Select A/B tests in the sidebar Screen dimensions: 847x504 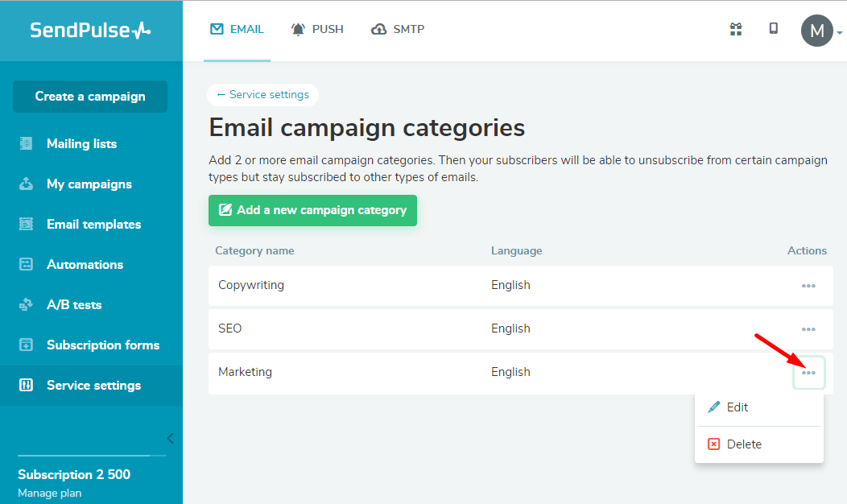(x=72, y=304)
